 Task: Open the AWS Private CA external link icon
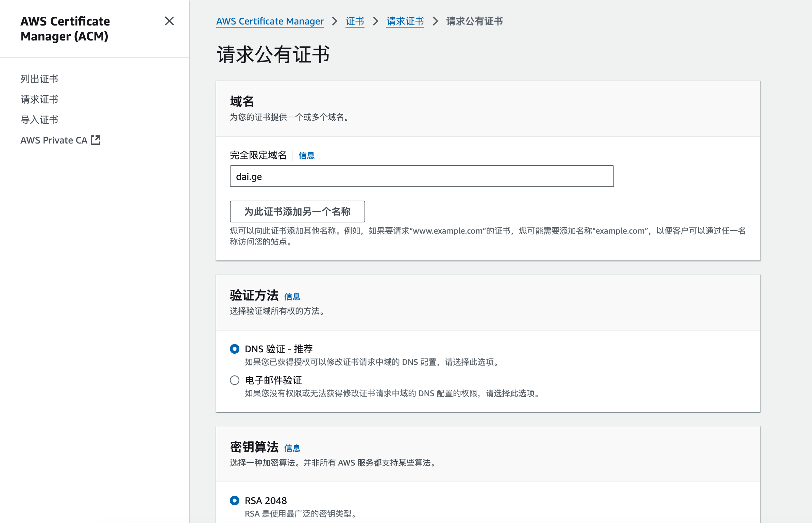point(96,140)
